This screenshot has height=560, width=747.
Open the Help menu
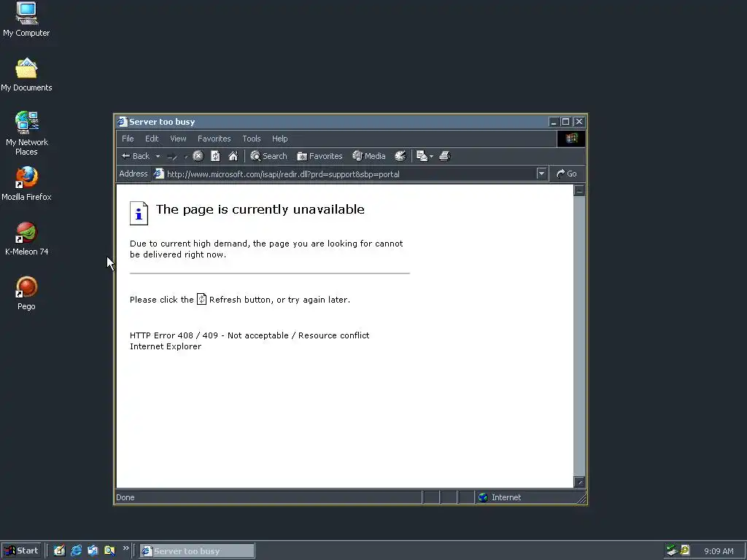click(x=279, y=139)
